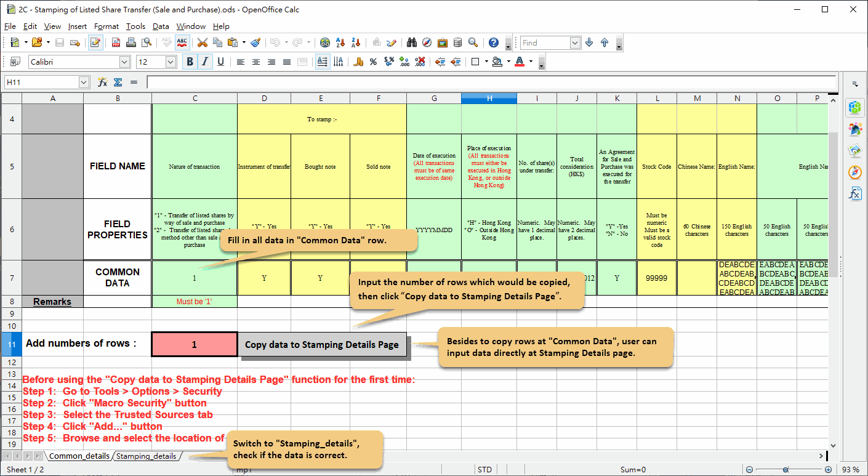
Task: Click the Sum sigma button
Action: (118, 82)
